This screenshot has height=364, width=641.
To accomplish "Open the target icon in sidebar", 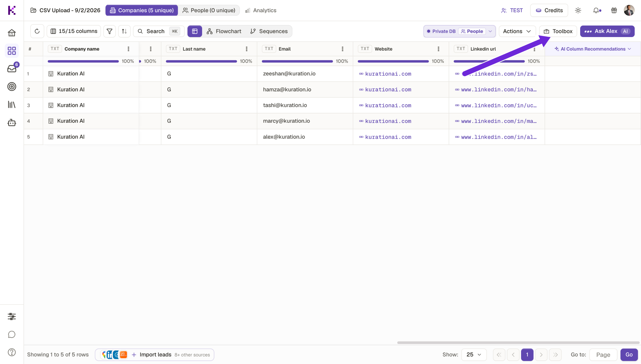I will click(x=12, y=87).
